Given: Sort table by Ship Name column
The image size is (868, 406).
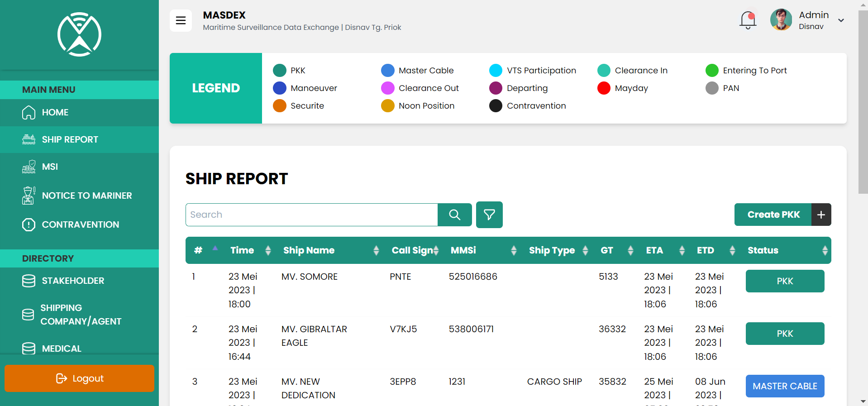Looking at the screenshot, I should [330, 250].
